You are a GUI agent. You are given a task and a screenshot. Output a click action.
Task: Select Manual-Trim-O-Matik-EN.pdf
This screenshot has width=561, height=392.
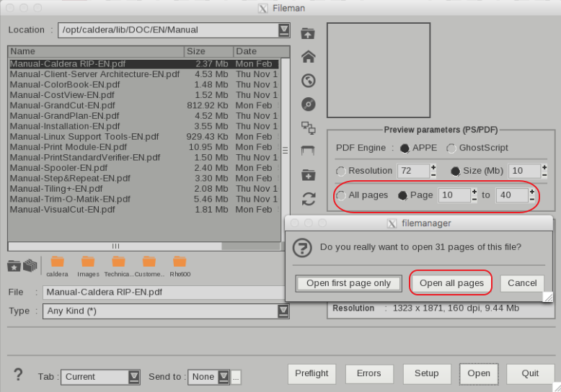[x=143, y=199]
